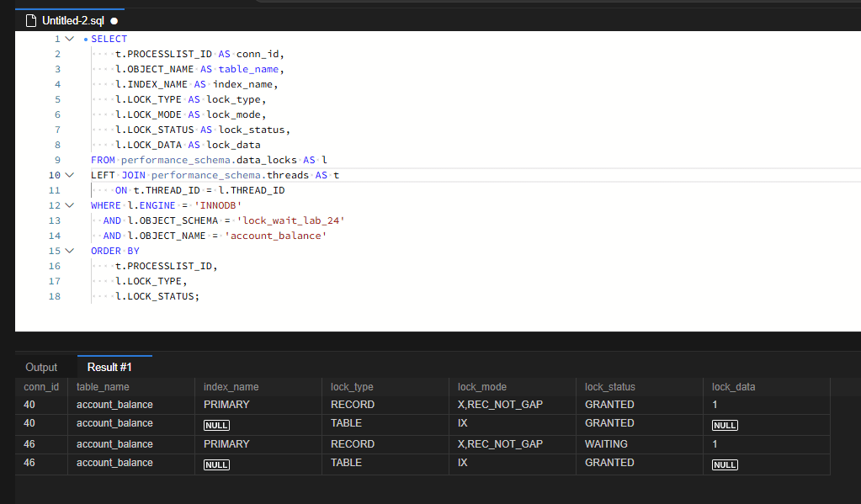
Task: Click the statement marker dot beside SELECT
Action: click(86, 40)
